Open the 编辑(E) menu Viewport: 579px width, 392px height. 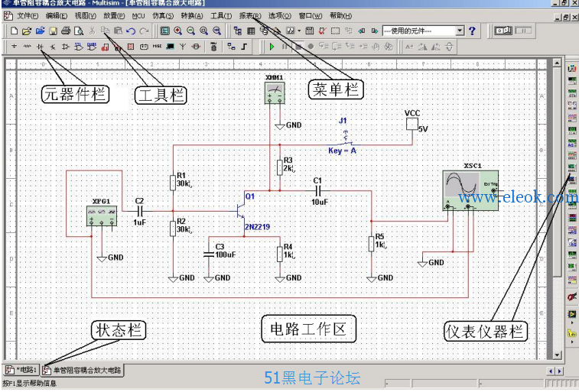57,16
